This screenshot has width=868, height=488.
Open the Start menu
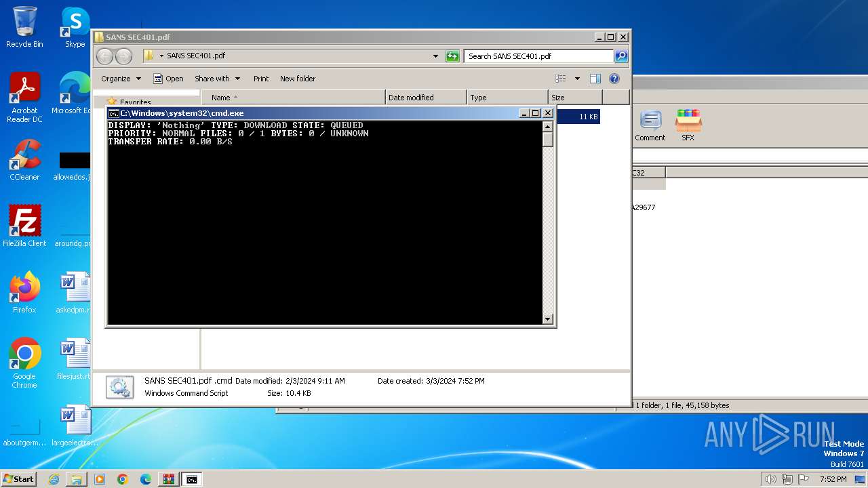click(18, 479)
